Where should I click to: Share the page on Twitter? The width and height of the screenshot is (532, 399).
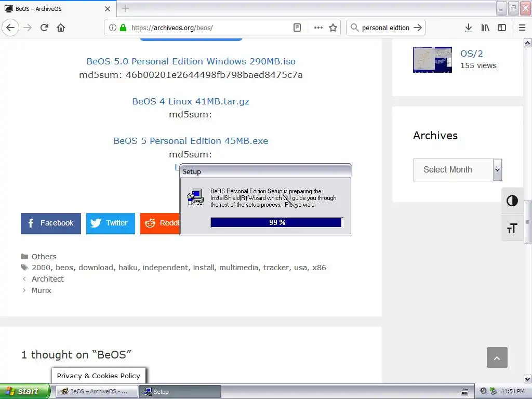pyautogui.click(x=111, y=223)
